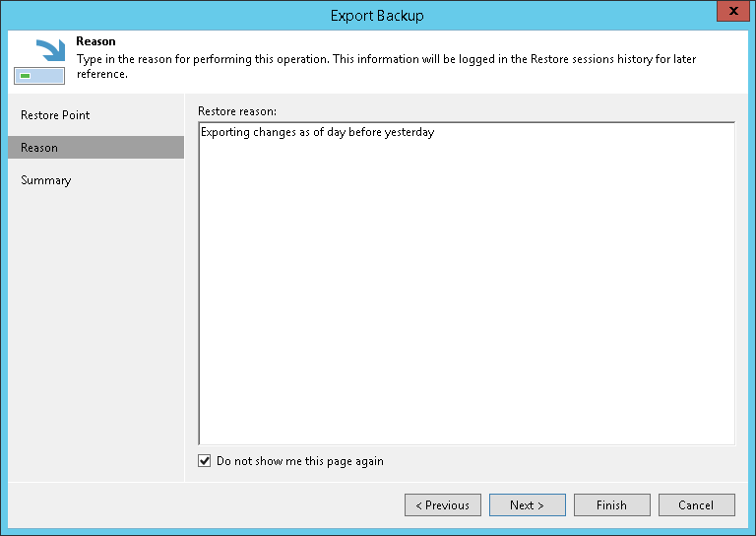
Task: Select the Reason step in sidebar
Action: pyautogui.click(x=39, y=148)
